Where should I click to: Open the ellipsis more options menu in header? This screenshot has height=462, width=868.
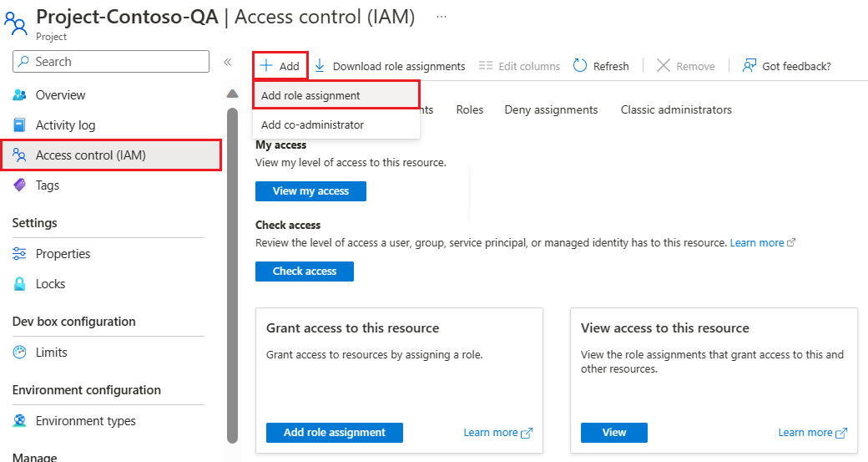pyautogui.click(x=442, y=17)
